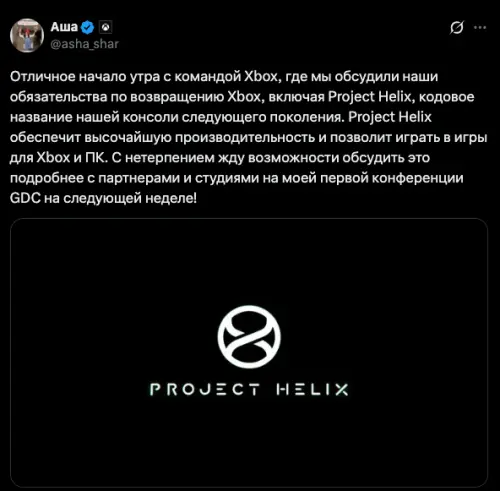The height and width of the screenshot is (491, 500).
Task: Open the @asha_shar handle link
Action: point(84,44)
